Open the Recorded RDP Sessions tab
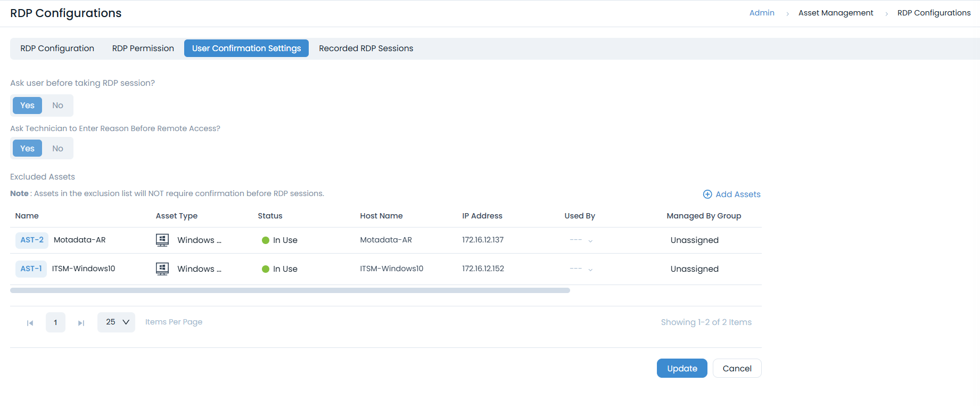Viewport: 980px width, 406px height. coord(366,48)
